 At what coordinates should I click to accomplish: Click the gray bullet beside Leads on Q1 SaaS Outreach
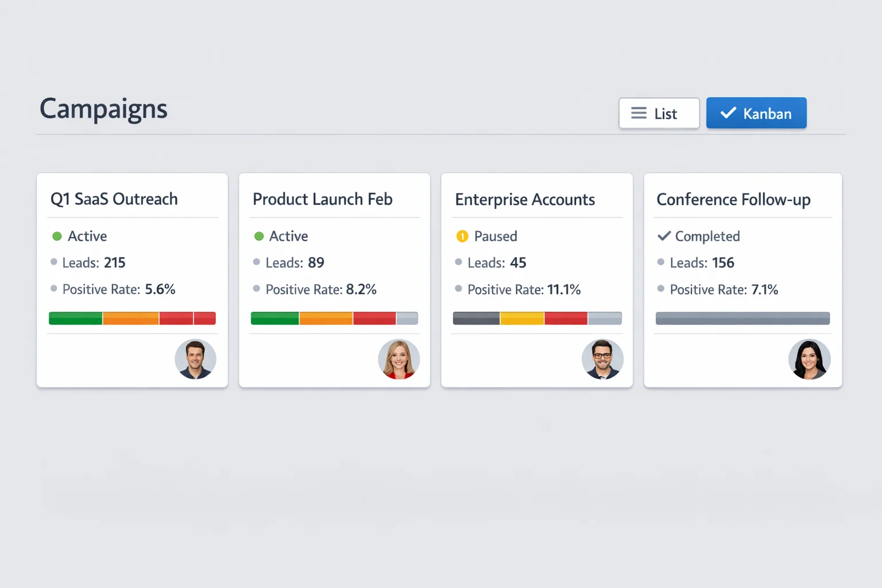[x=54, y=262]
